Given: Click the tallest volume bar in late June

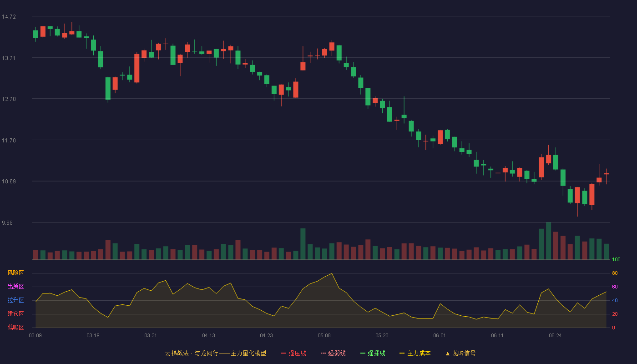Looking at the screenshot, I should tap(548, 241).
